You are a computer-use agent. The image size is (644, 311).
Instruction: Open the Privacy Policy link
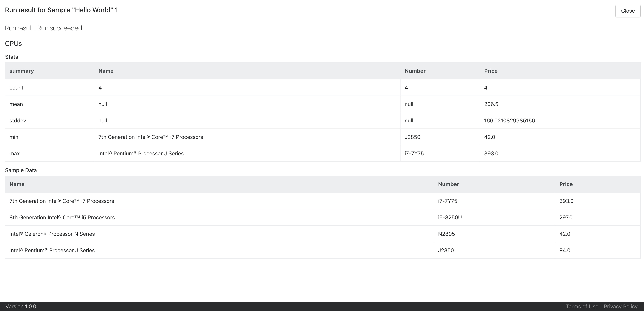coord(620,306)
